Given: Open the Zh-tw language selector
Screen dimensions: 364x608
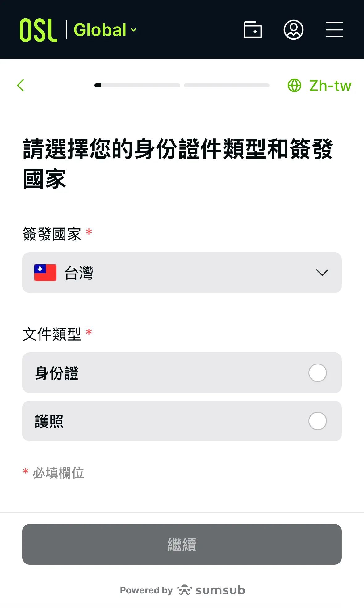Looking at the screenshot, I should pyautogui.click(x=330, y=86).
